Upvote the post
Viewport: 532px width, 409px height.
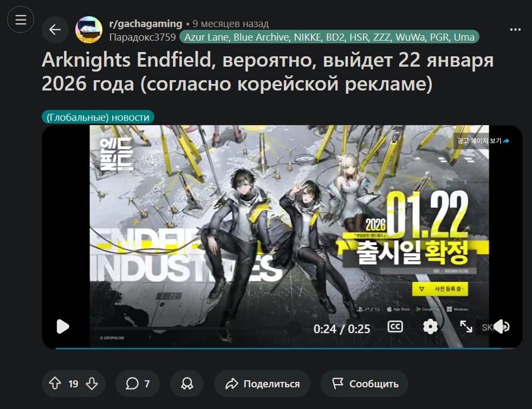point(55,384)
